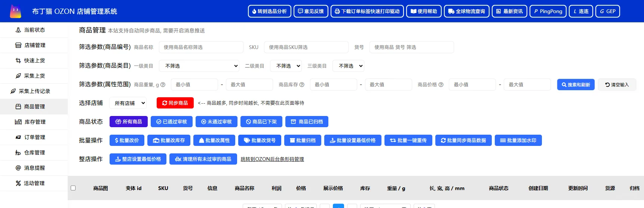Viewport: 644px width, 208px height.
Task: Click 批量改价 bulk price button
Action: pyautogui.click(x=127, y=140)
